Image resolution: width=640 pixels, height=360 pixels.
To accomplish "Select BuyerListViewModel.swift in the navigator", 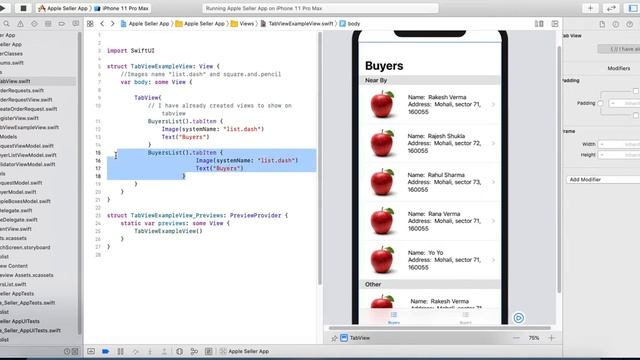I will pyautogui.click(x=28, y=155).
